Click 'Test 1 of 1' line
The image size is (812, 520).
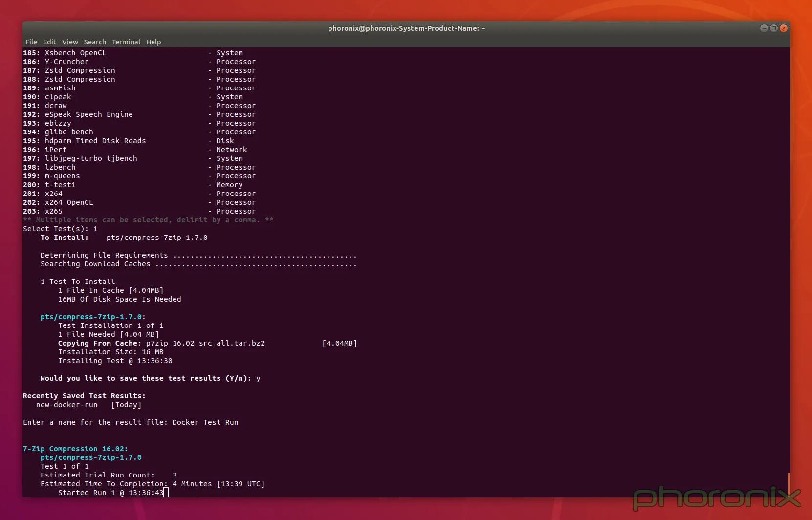[65, 466]
